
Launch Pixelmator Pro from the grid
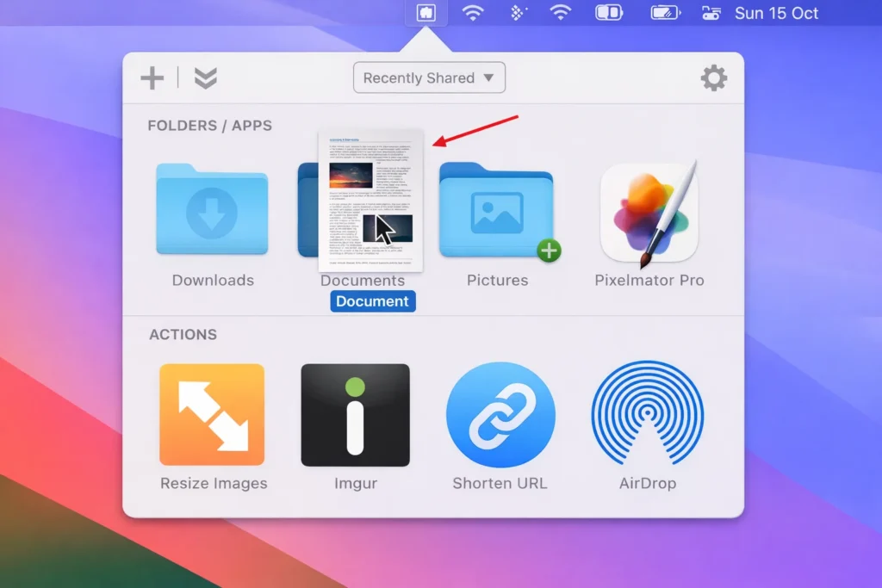tap(649, 213)
